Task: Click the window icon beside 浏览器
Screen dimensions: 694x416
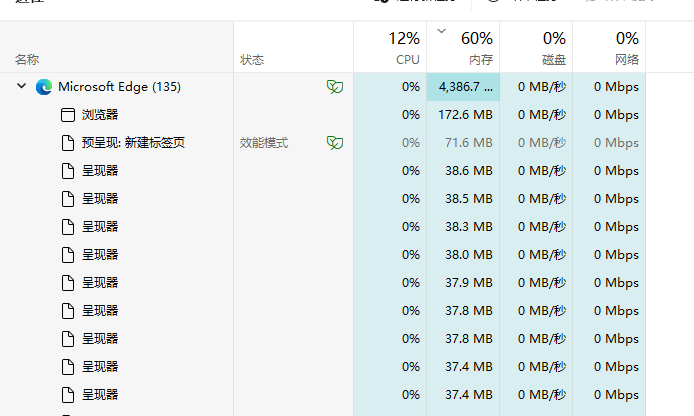Action: [x=68, y=115]
